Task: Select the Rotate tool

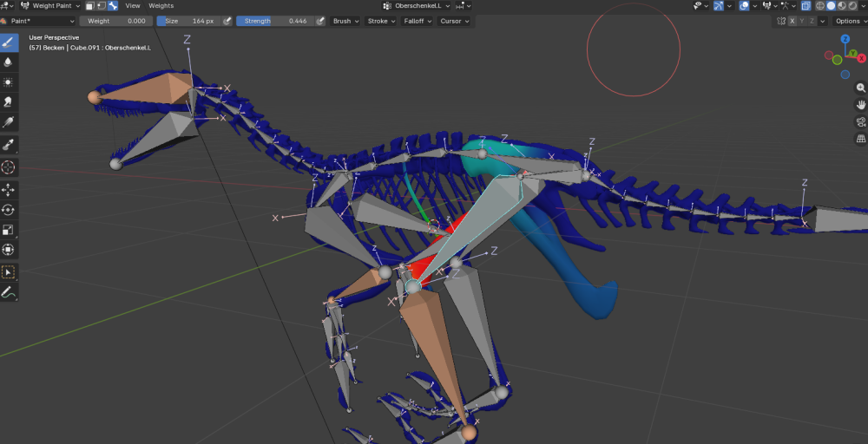Action: click(x=9, y=210)
